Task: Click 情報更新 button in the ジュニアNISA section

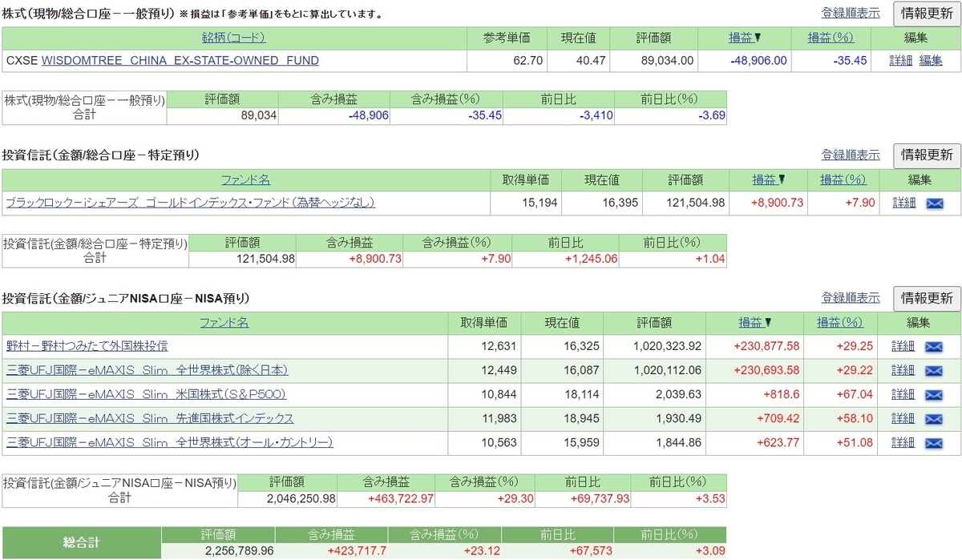Action: (x=927, y=299)
